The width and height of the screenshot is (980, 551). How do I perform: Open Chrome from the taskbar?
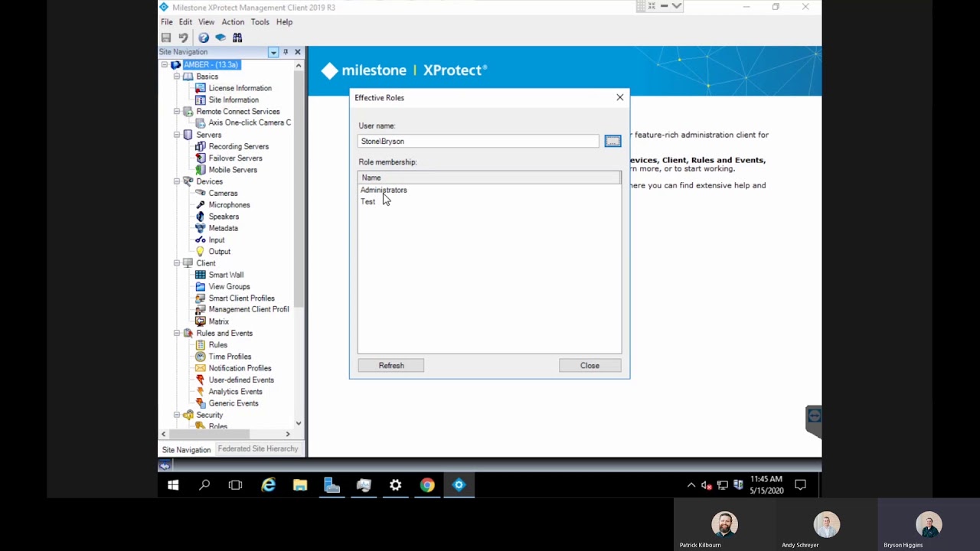tap(427, 485)
